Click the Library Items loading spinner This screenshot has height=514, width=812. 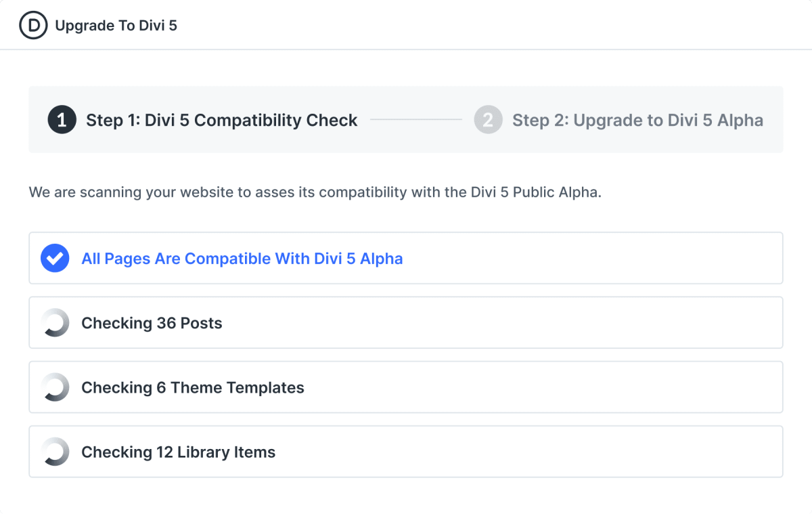[55, 452]
